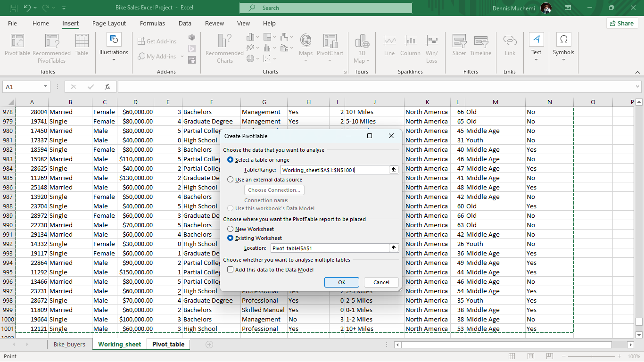Close the Create PivotTable dialog
Screen dimensions: 644x362
point(391,136)
